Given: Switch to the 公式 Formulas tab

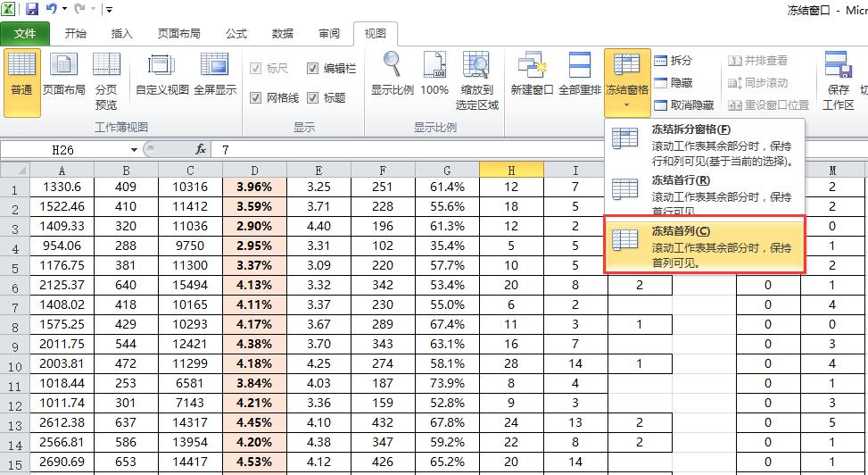Looking at the screenshot, I should coord(236,34).
